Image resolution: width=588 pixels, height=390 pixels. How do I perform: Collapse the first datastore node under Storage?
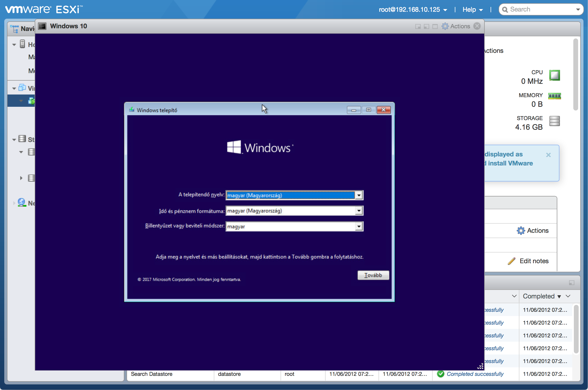point(21,152)
